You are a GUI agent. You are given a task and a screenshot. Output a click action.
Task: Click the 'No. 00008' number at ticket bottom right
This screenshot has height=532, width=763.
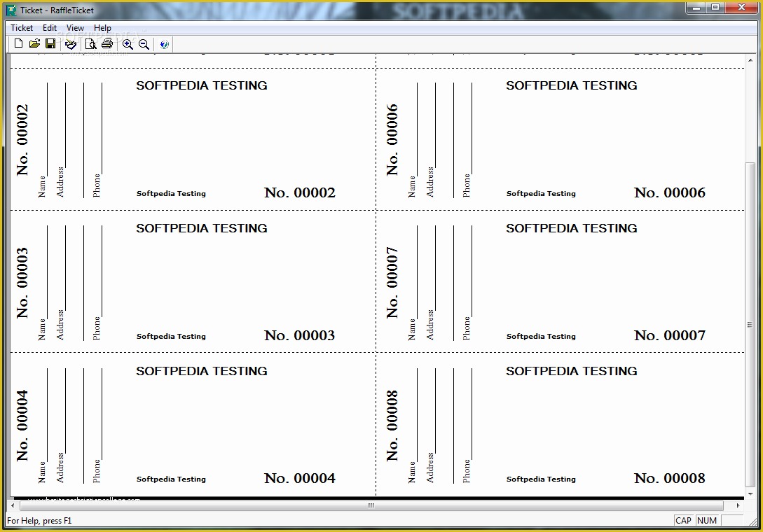[x=670, y=478]
